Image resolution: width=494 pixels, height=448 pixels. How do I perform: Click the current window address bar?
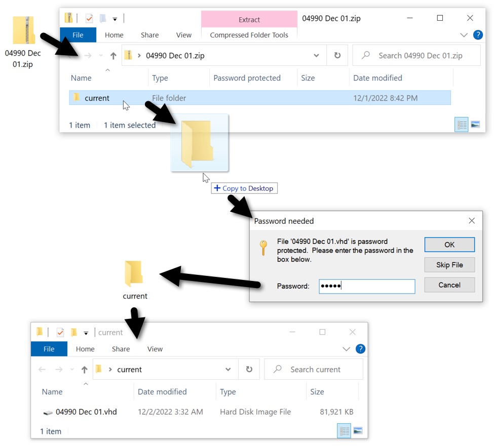(x=165, y=370)
